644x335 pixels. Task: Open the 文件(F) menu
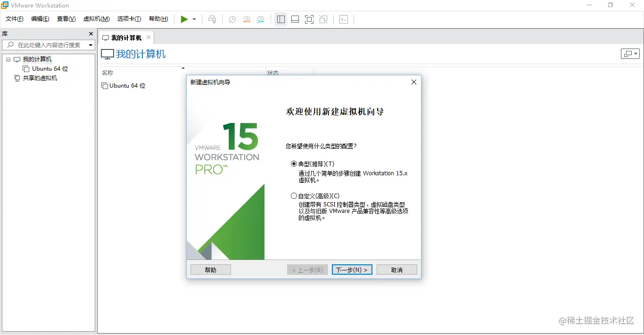15,19
